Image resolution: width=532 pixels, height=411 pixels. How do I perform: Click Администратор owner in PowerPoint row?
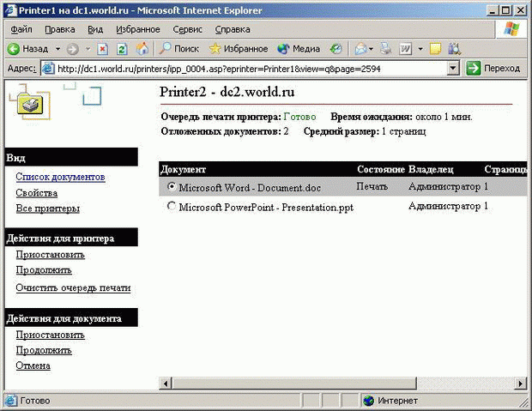(444, 206)
